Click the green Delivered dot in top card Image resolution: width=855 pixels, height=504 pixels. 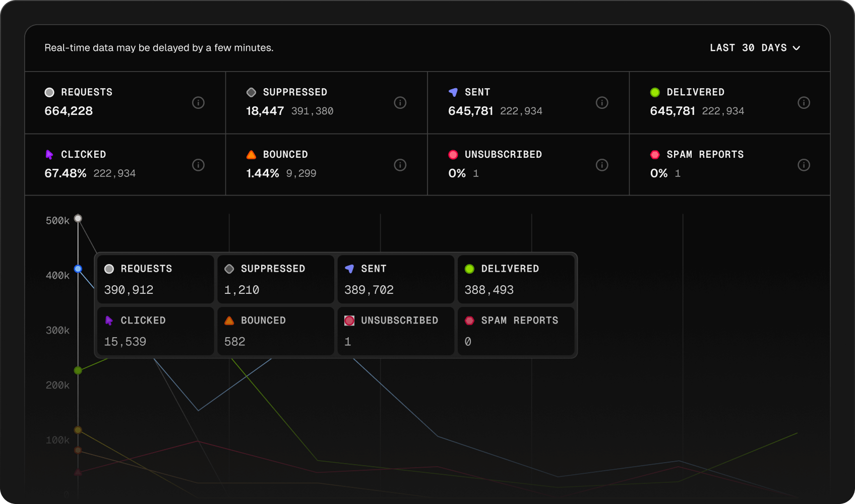pyautogui.click(x=655, y=92)
